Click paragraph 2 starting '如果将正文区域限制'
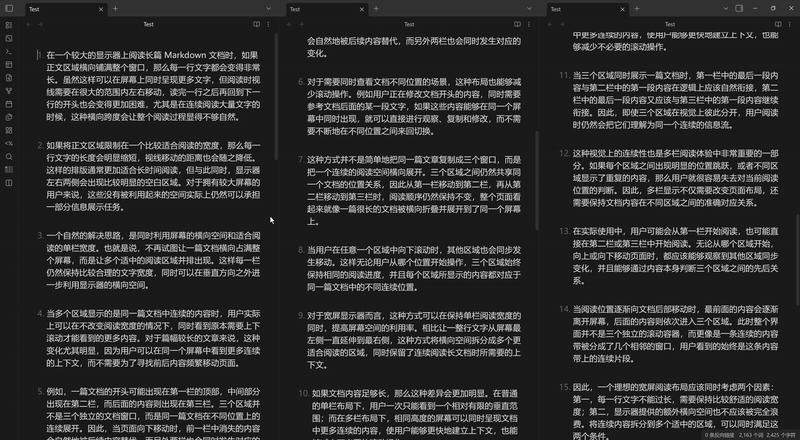Viewport: 800px width, 440px height. coord(153,176)
